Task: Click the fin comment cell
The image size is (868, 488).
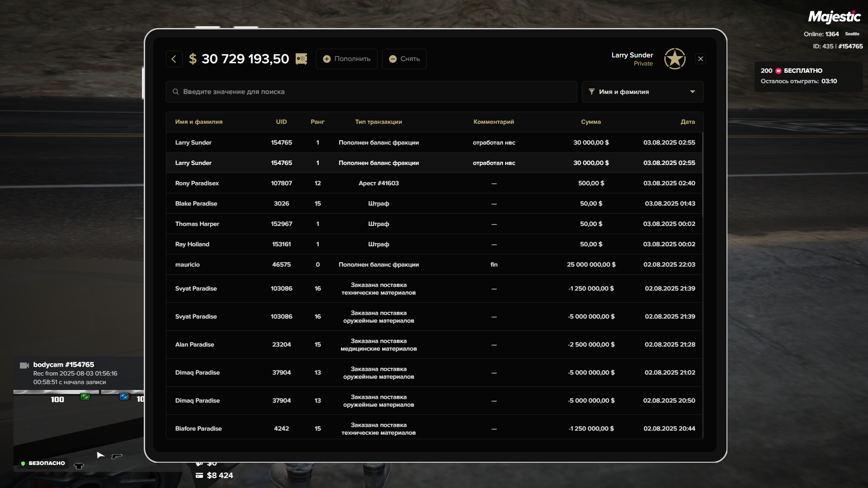Action: pyautogui.click(x=494, y=265)
